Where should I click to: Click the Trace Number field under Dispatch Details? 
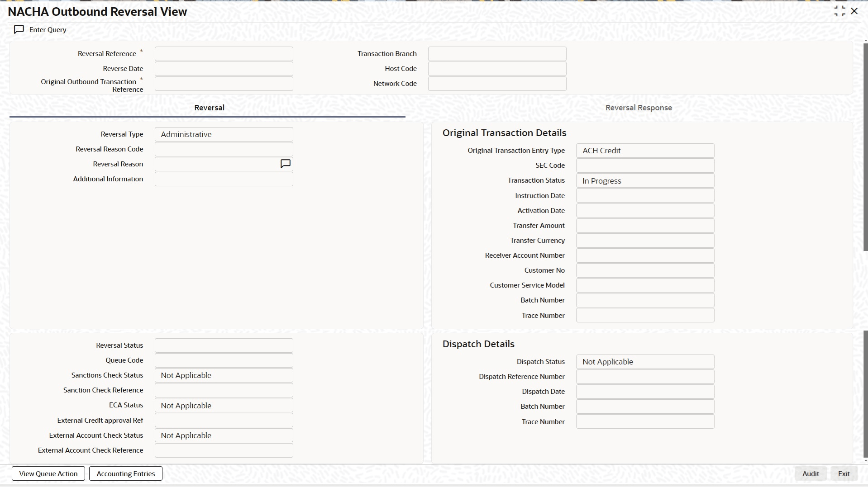pyautogui.click(x=645, y=421)
